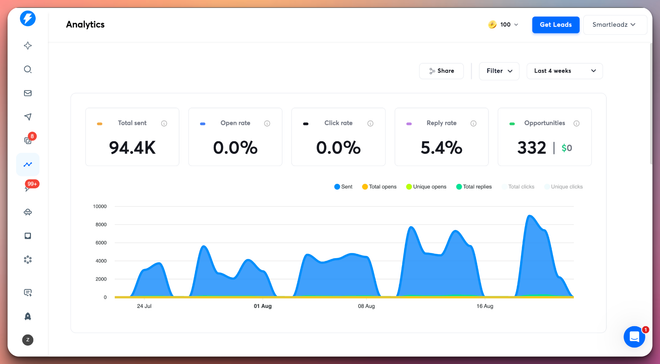Click the info icon beside Opportunities

[x=576, y=123]
